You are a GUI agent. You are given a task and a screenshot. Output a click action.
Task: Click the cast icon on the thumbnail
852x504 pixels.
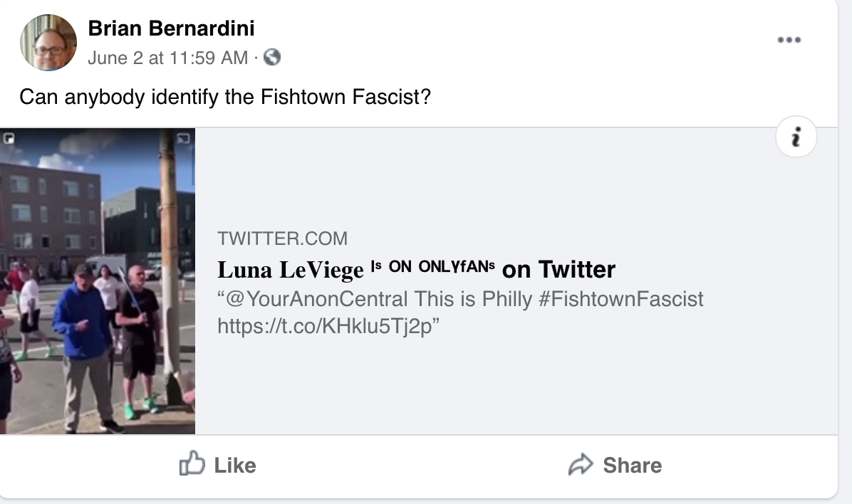184,137
